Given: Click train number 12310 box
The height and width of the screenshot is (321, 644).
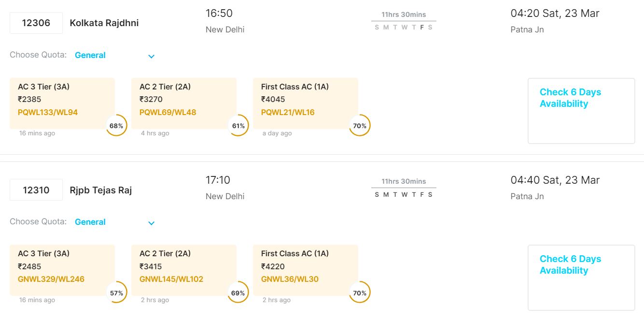Looking at the screenshot, I should [36, 190].
